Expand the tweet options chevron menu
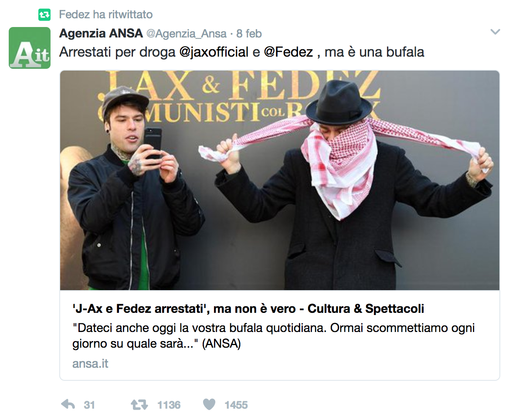 (x=495, y=32)
